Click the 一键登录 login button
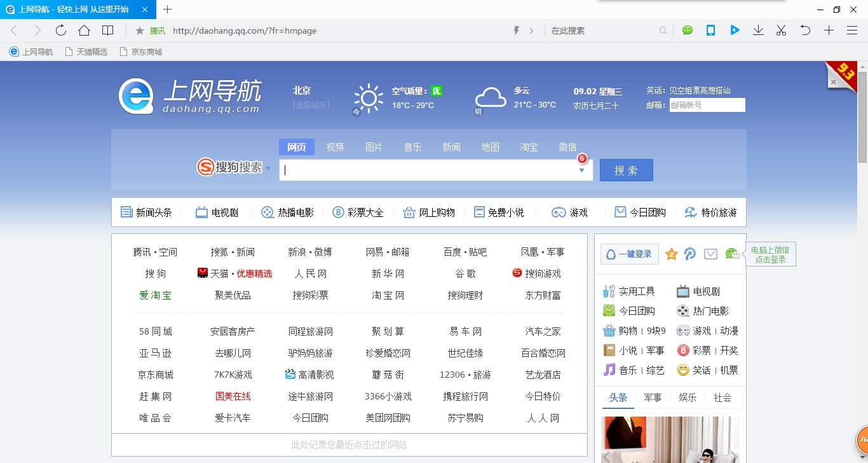This screenshot has height=463, width=868. [x=629, y=254]
